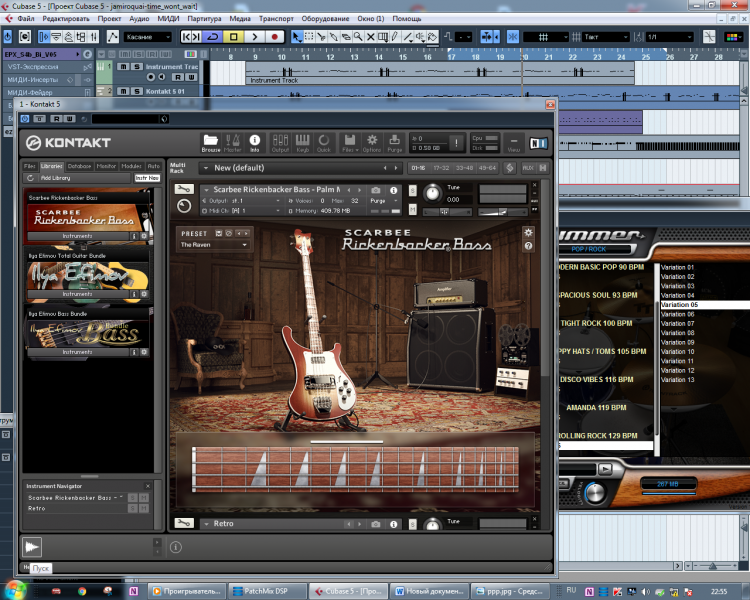
Task: Click Kontakt Purge toolbar icon
Action: [395, 143]
